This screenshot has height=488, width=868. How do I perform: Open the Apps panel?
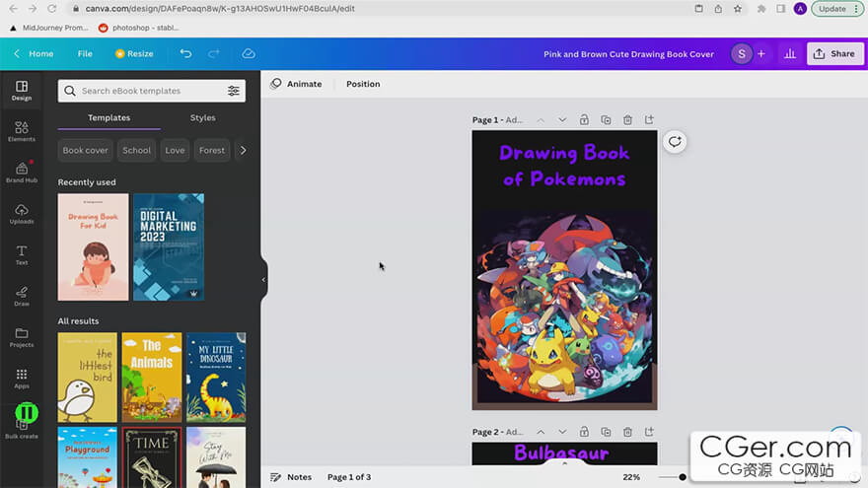point(22,379)
